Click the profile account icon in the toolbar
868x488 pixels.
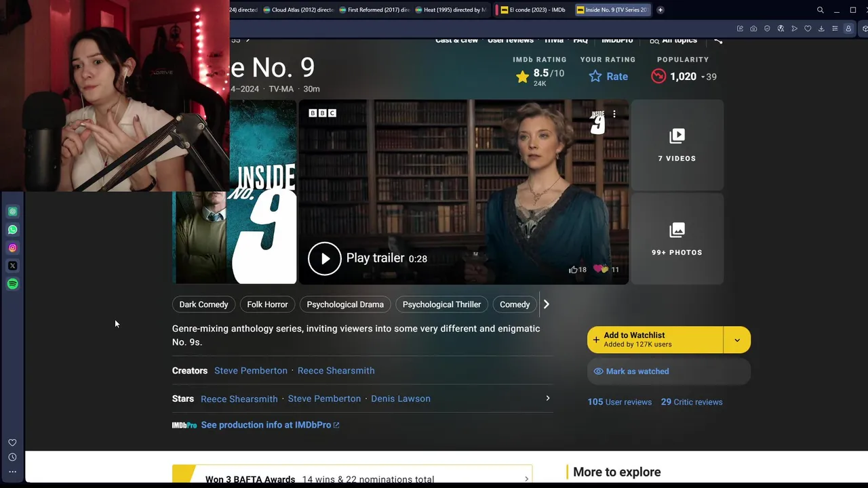pos(848,28)
